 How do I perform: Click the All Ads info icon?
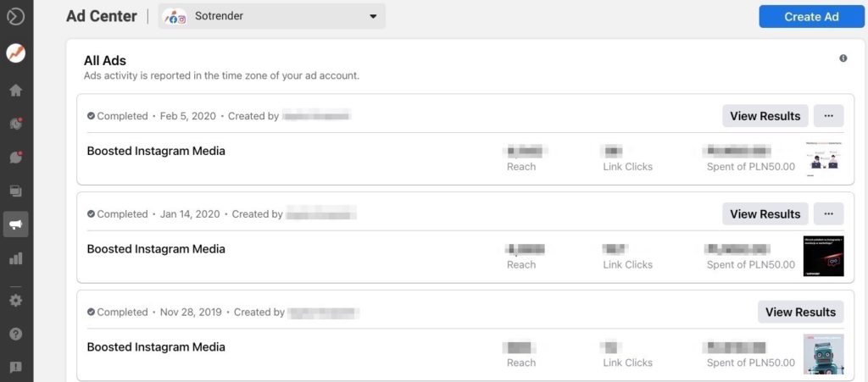(x=843, y=58)
